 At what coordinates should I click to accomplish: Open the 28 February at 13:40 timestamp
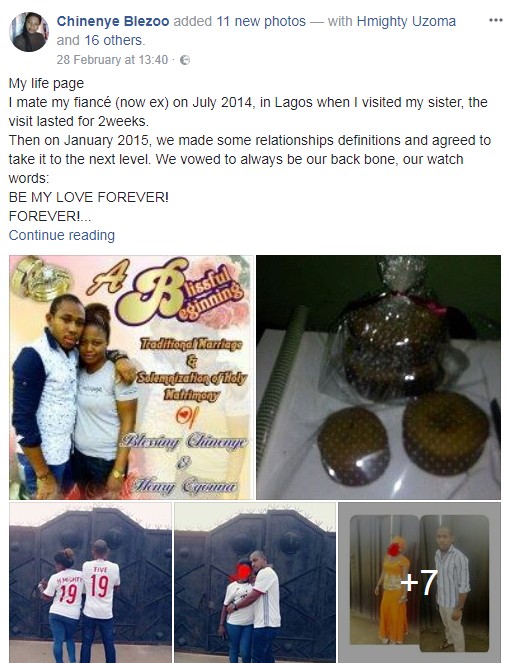pyautogui.click(x=112, y=60)
